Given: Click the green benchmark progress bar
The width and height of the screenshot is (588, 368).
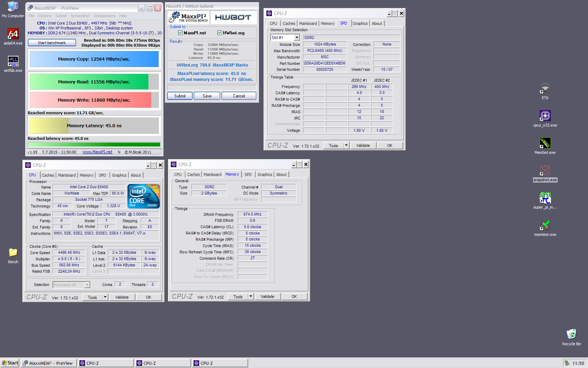Looking at the screenshot, I should click(x=94, y=144).
